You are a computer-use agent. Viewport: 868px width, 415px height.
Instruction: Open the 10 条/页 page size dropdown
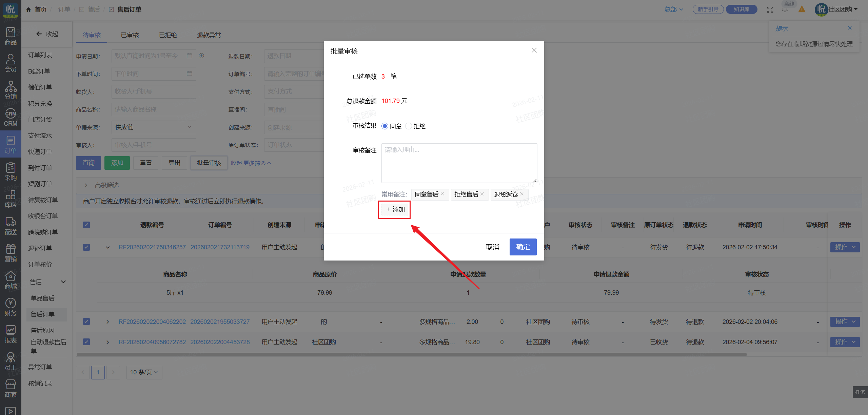tap(144, 372)
